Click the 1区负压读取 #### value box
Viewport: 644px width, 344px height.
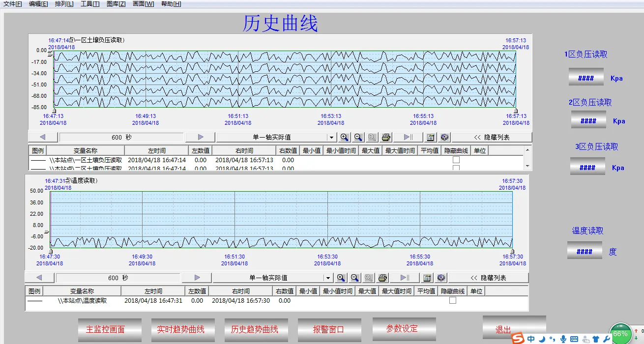click(586, 78)
